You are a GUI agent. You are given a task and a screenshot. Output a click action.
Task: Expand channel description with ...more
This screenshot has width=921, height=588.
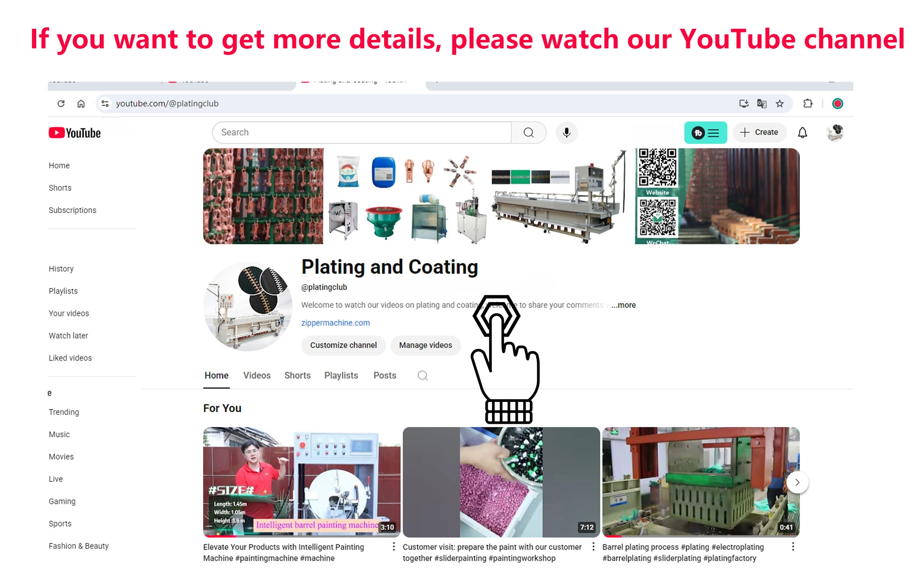[x=624, y=305]
